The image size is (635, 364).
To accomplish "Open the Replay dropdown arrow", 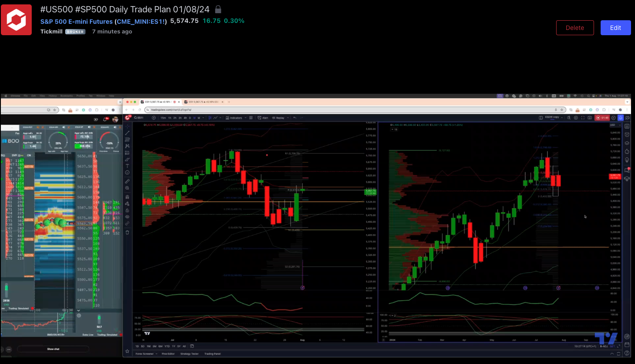I will [x=288, y=118].
